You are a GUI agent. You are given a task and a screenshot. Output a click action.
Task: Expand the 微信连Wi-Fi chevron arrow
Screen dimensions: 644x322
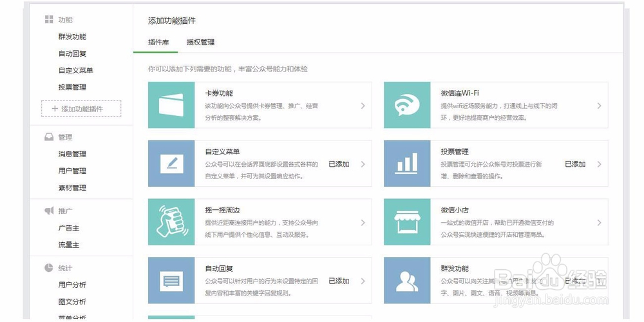599,106
